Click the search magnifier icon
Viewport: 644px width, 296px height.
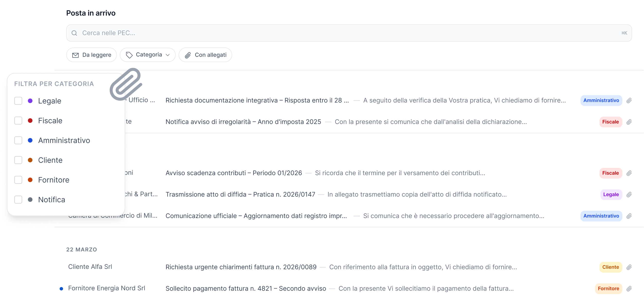click(x=74, y=33)
